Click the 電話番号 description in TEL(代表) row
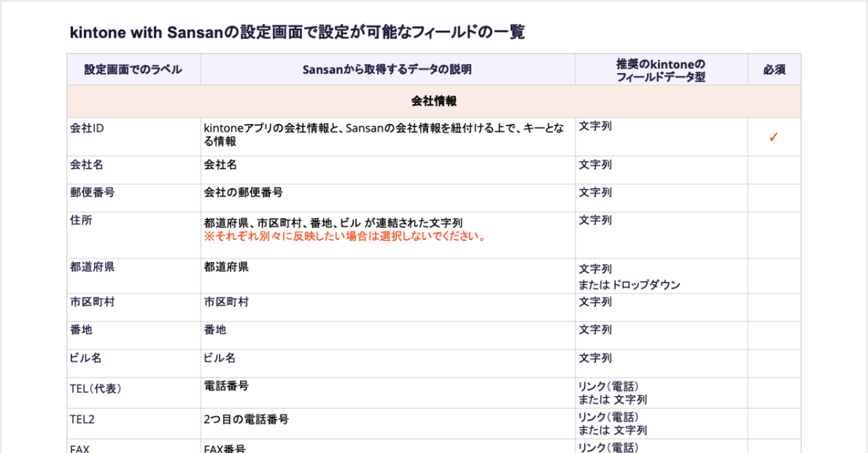868x453 pixels. 226,386
